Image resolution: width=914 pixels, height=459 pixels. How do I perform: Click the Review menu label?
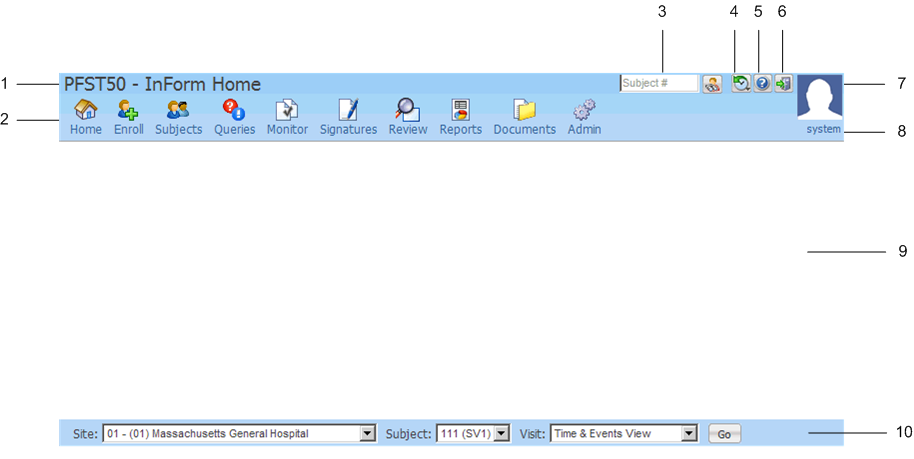(x=408, y=129)
